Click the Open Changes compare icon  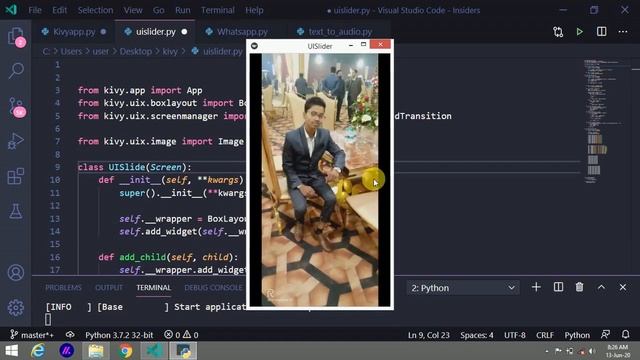pos(558,32)
